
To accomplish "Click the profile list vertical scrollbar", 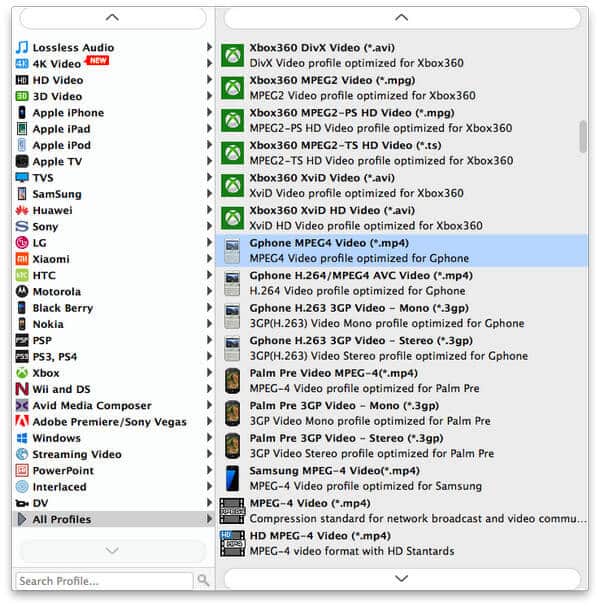I will pos(583,137).
